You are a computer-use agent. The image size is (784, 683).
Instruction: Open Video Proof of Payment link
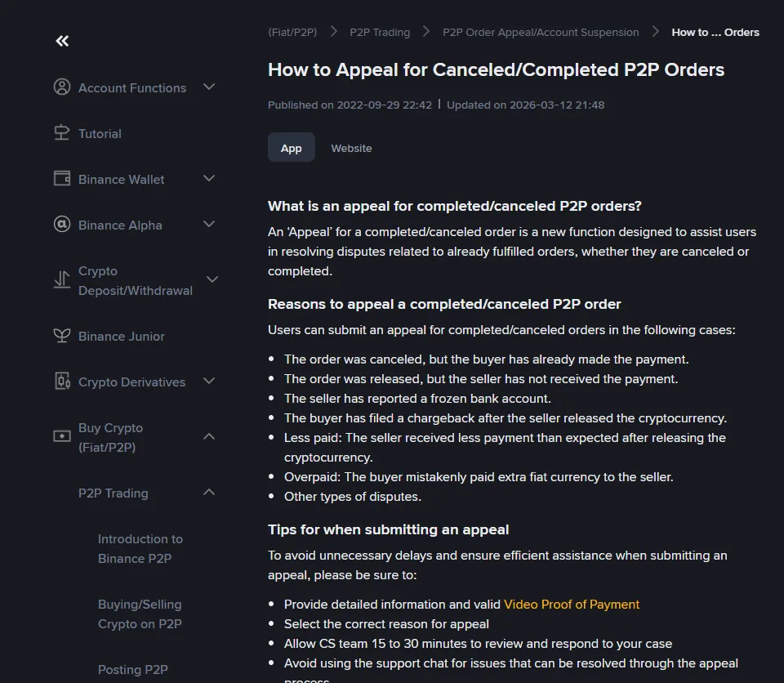tap(572, 605)
